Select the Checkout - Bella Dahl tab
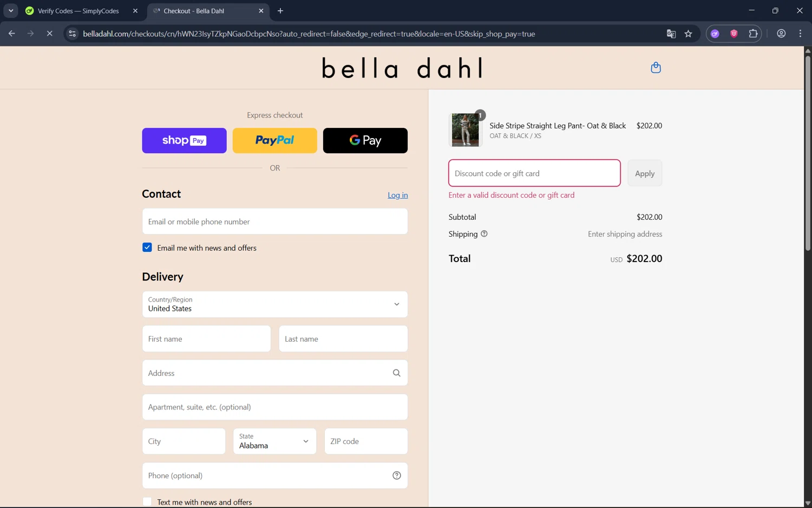Image resolution: width=812 pixels, height=508 pixels. [x=208, y=11]
